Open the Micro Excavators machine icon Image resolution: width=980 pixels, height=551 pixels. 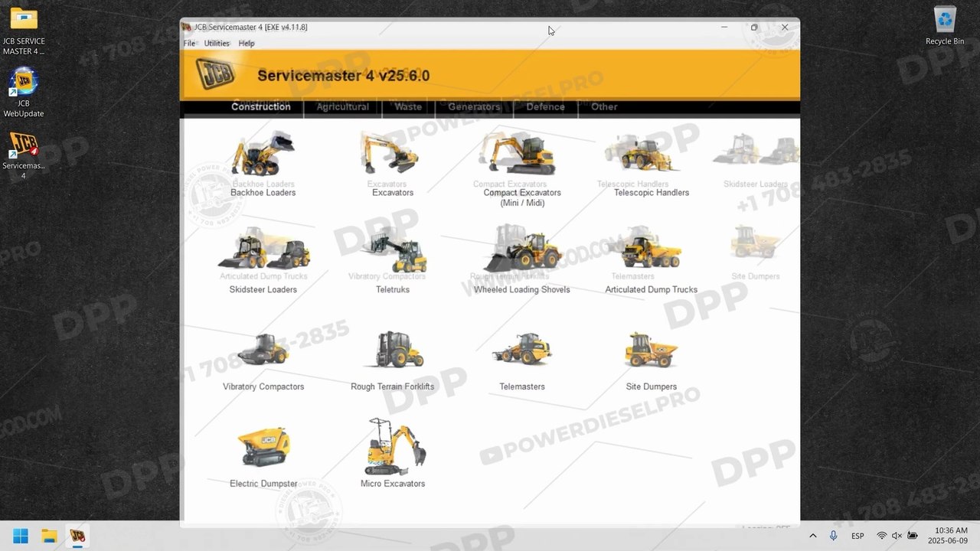[x=395, y=447]
